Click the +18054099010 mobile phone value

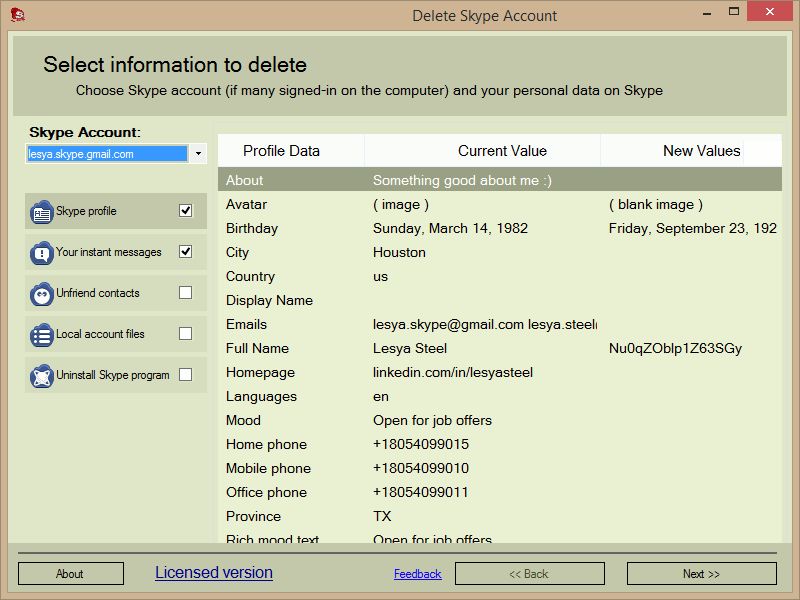pos(421,468)
